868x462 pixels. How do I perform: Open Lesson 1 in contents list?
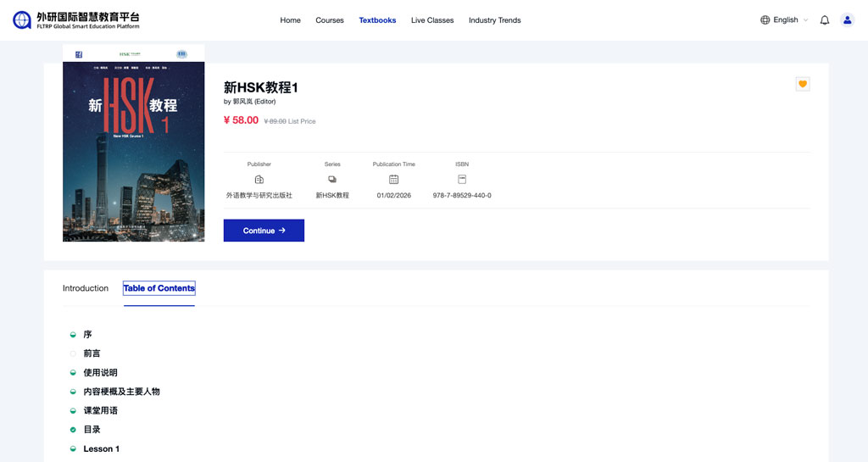[101, 448]
